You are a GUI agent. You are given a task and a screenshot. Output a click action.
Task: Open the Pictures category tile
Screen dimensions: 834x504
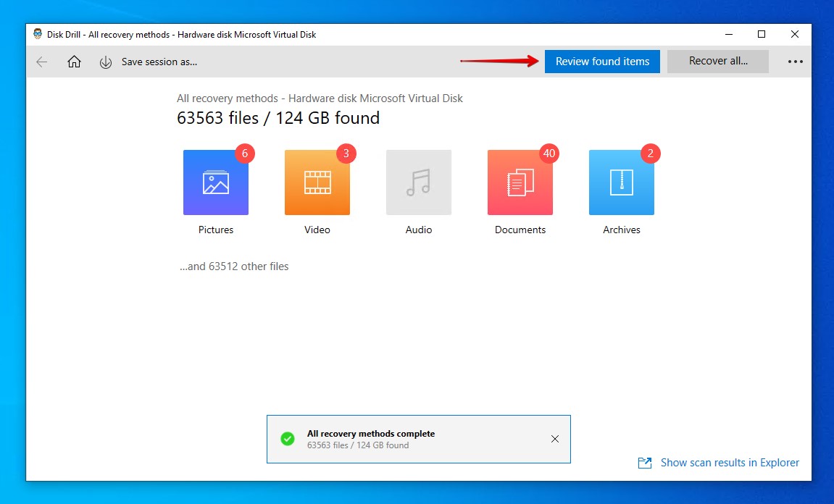coord(215,182)
